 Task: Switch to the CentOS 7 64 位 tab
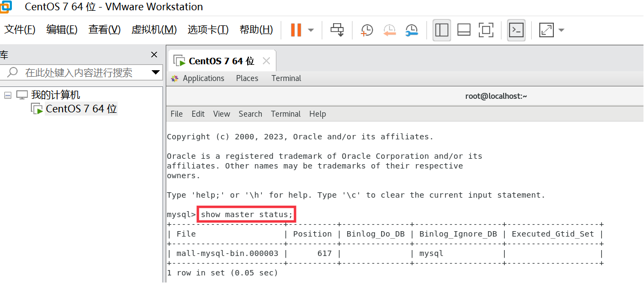coord(221,61)
